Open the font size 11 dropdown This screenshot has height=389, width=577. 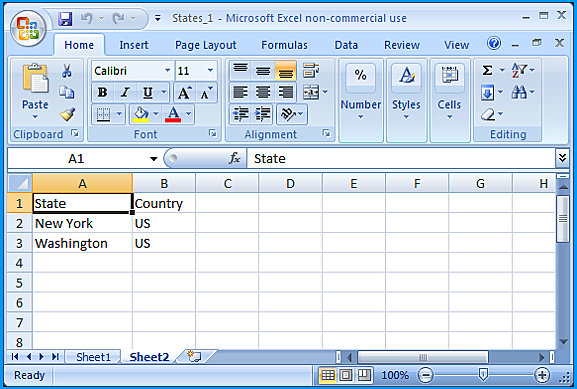click(x=210, y=70)
